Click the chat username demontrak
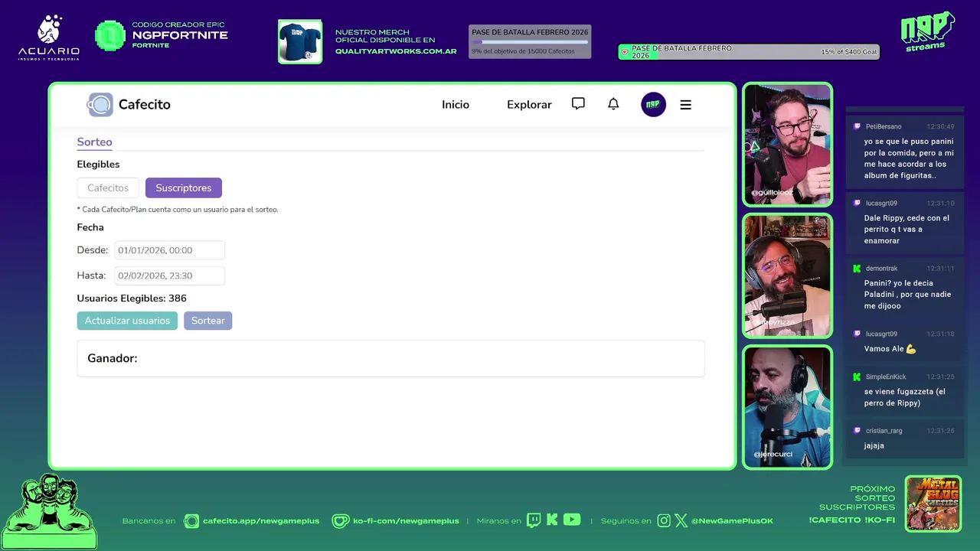Viewport: 980px width, 551px height. click(881, 269)
